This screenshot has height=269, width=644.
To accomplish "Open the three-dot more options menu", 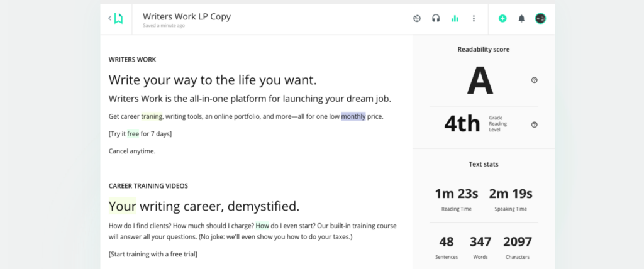I will [x=474, y=18].
